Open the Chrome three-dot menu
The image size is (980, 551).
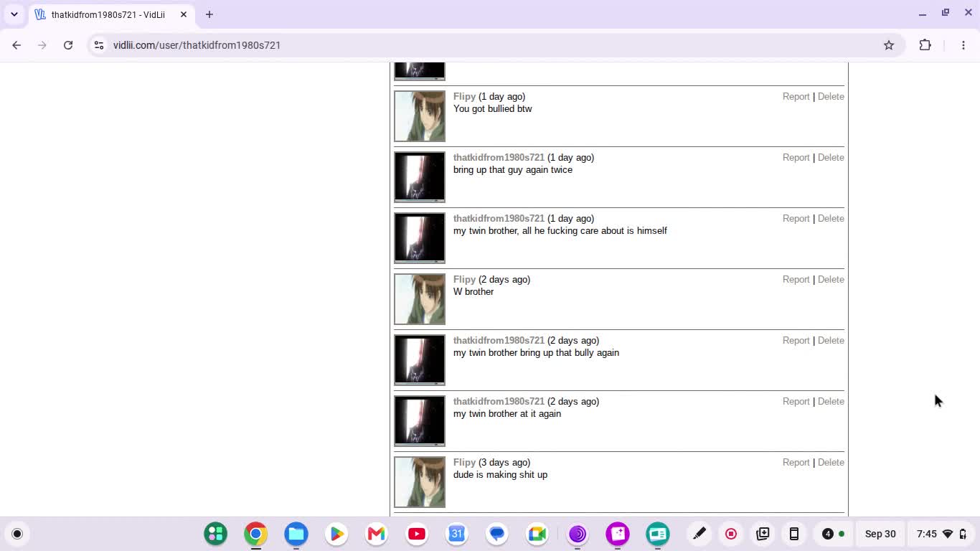pos(963,45)
